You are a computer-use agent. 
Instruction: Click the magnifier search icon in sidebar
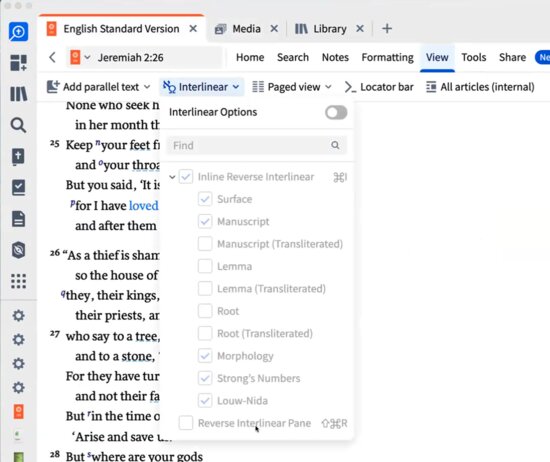[x=18, y=125]
